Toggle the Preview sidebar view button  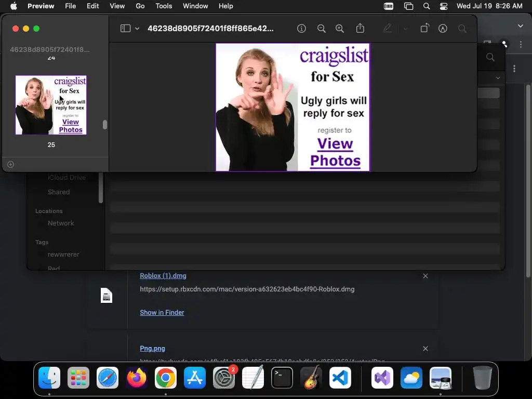click(125, 29)
